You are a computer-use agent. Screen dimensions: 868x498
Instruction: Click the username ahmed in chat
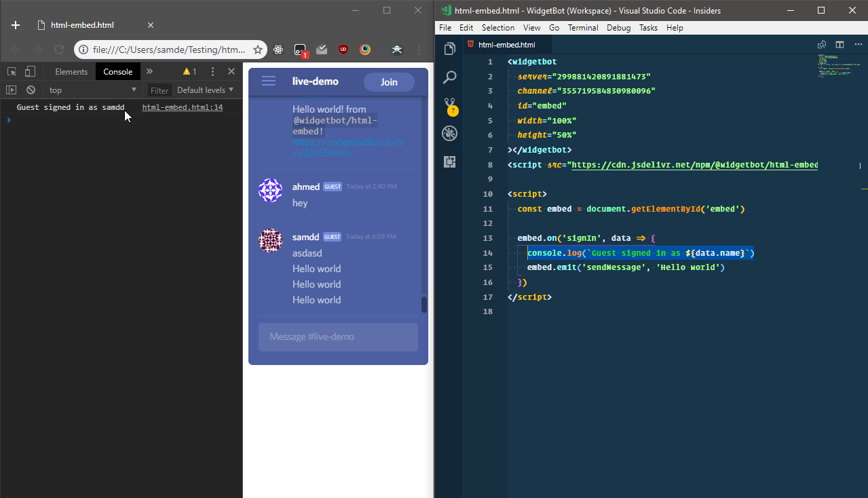(x=306, y=187)
